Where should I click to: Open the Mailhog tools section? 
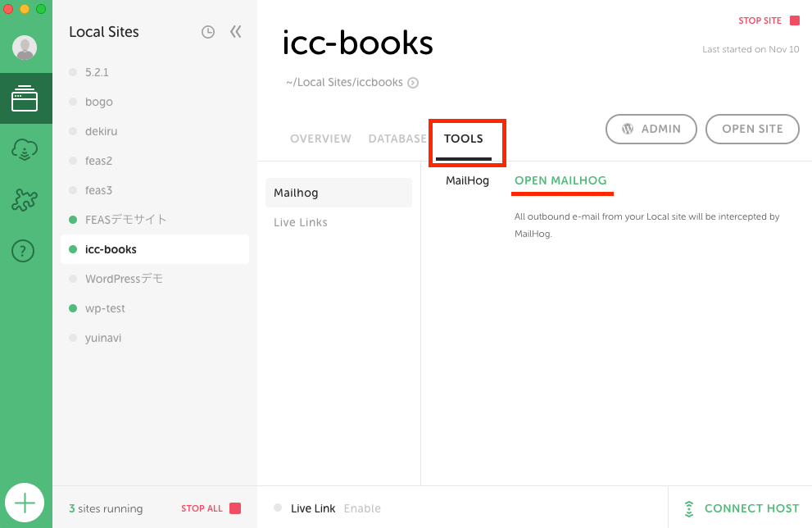338,193
